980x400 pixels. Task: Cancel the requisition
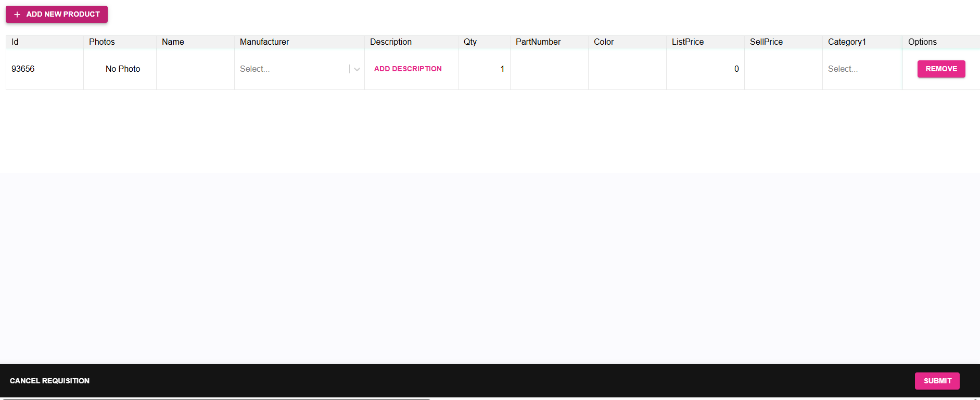[49, 381]
